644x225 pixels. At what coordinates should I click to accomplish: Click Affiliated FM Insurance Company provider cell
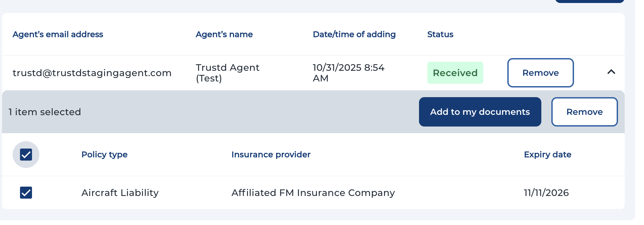click(313, 193)
